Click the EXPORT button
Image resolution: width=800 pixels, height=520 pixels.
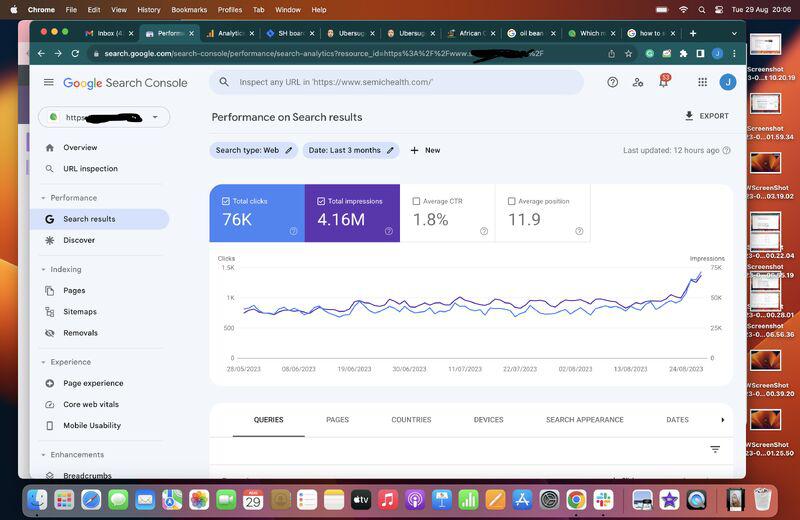click(x=706, y=116)
